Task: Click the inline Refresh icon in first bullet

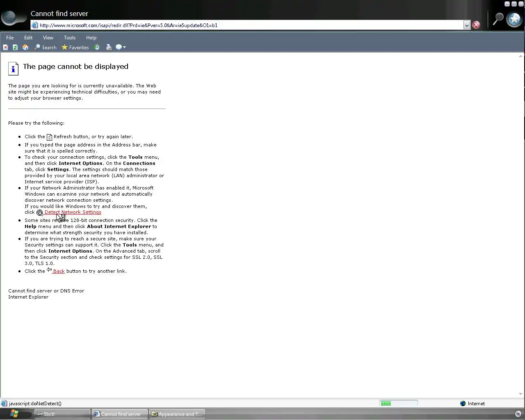Action: click(49, 137)
